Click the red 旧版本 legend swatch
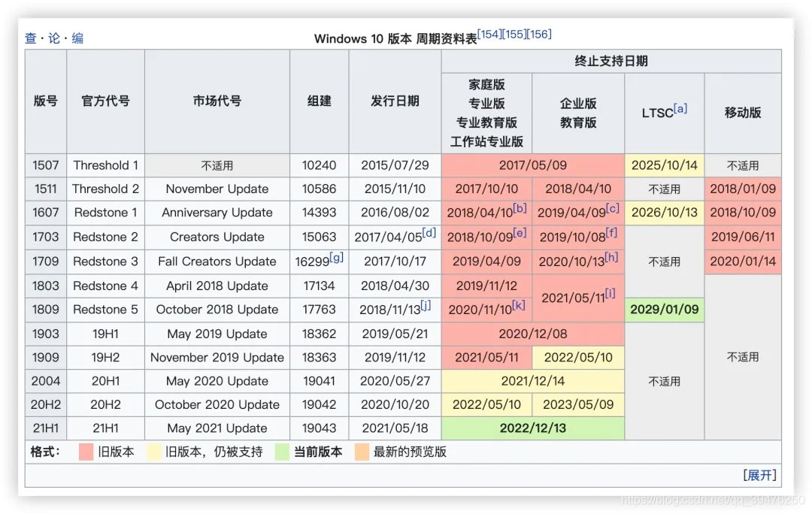812x514 pixels. [x=86, y=452]
